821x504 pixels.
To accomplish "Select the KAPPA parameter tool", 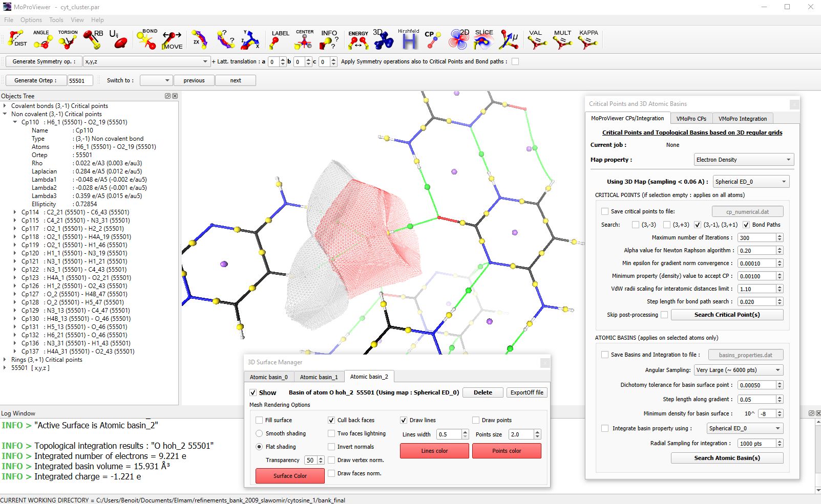I will (588, 39).
